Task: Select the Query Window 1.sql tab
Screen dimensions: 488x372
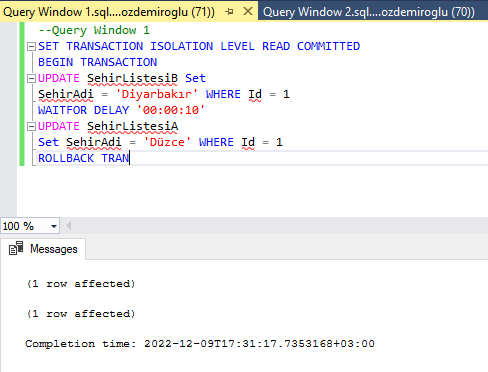Action: point(109,12)
